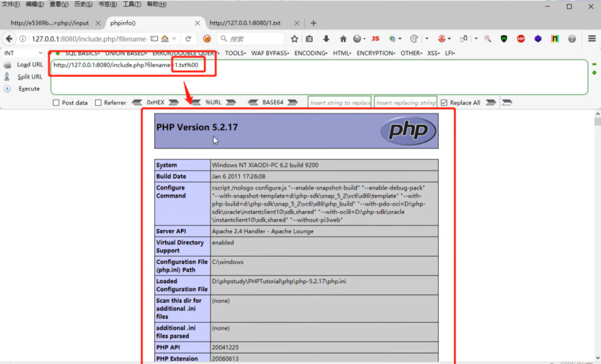Expand the WAF BYPASS dropdown
Viewport: 601px width, 364px height.
pyautogui.click(x=270, y=53)
